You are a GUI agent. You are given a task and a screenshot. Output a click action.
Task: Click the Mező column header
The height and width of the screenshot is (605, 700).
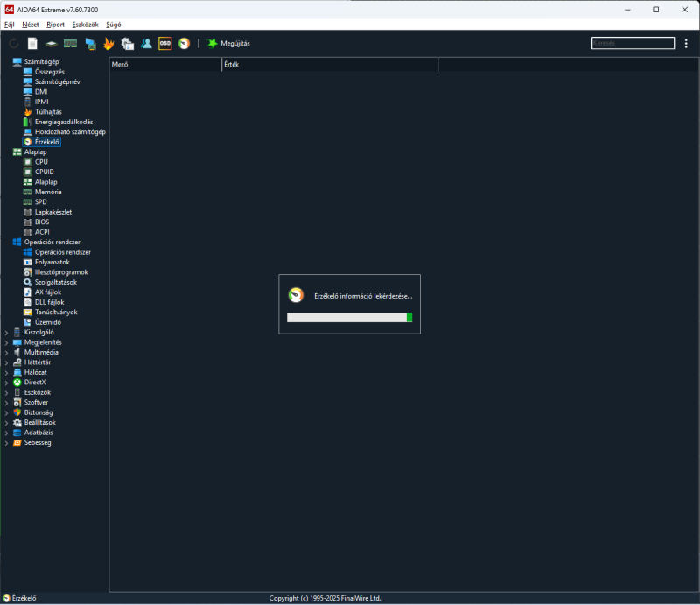tap(165, 64)
